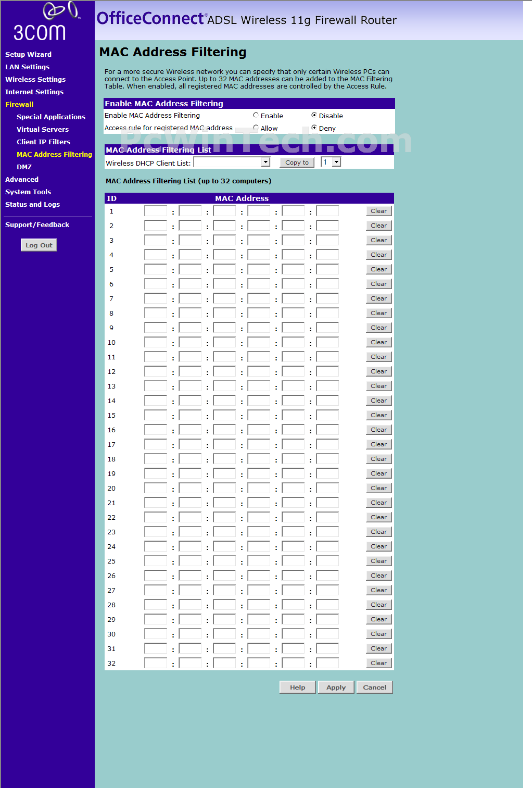Choose the Deny access rule
The height and width of the screenshot is (788, 532).
(314, 128)
